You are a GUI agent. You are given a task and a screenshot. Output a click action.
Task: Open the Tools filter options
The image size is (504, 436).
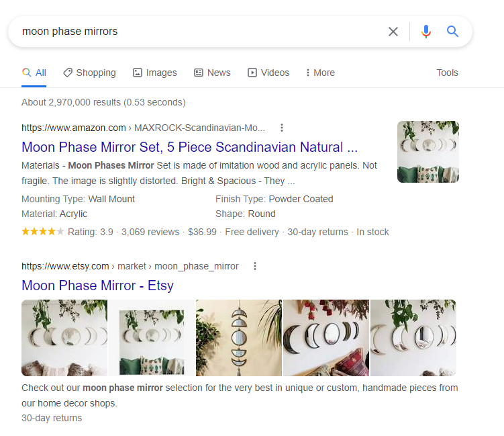coord(447,73)
